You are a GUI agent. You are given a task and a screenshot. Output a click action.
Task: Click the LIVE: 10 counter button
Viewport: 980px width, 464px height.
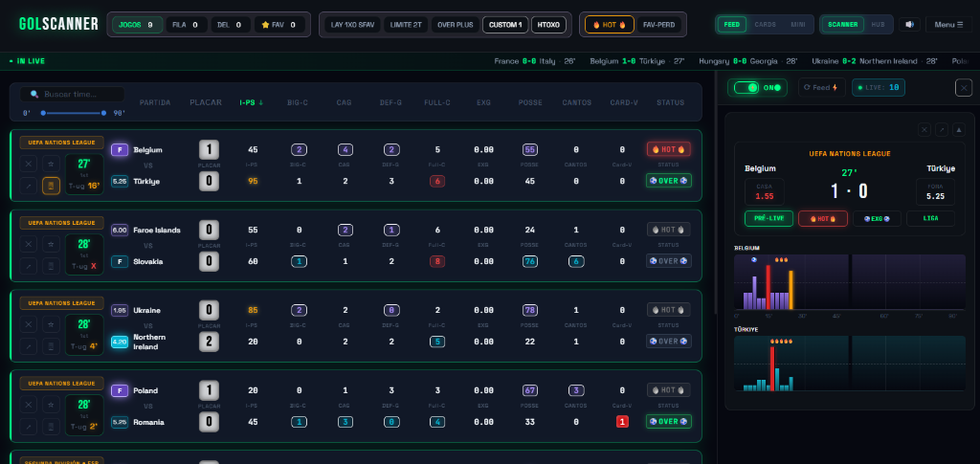[x=879, y=87]
